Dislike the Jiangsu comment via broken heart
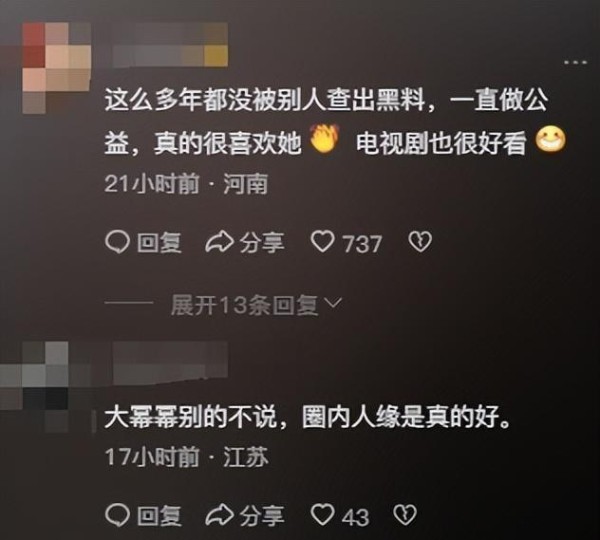 [405, 515]
